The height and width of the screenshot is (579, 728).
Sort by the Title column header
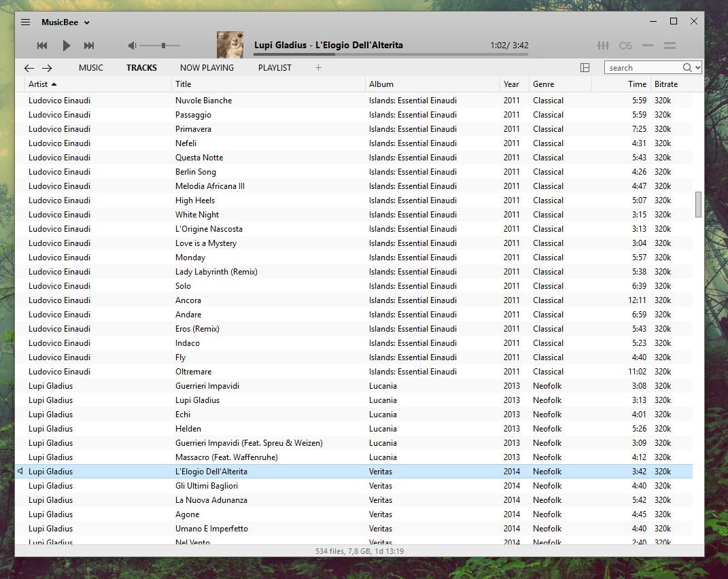pyautogui.click(x=268, y=84)
